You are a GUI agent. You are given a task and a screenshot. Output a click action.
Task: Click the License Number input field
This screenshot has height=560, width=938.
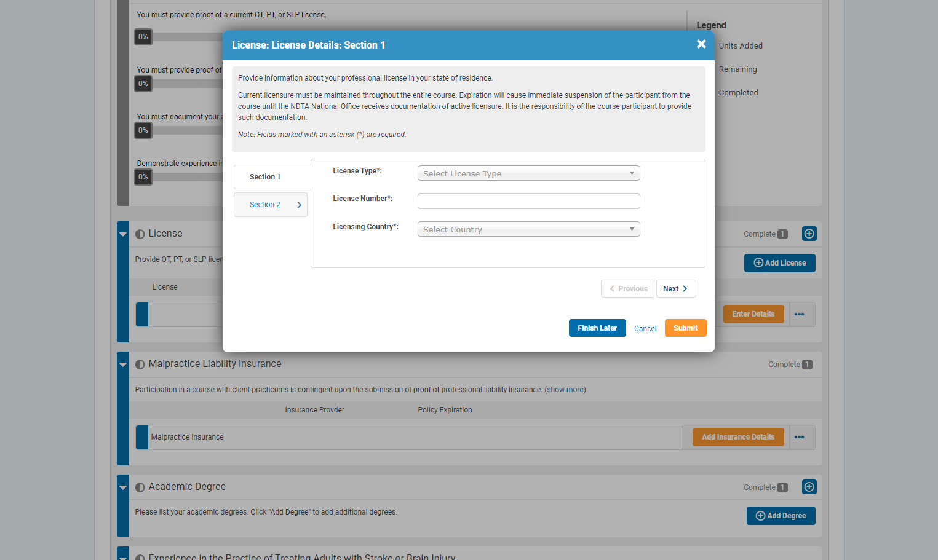528,201
